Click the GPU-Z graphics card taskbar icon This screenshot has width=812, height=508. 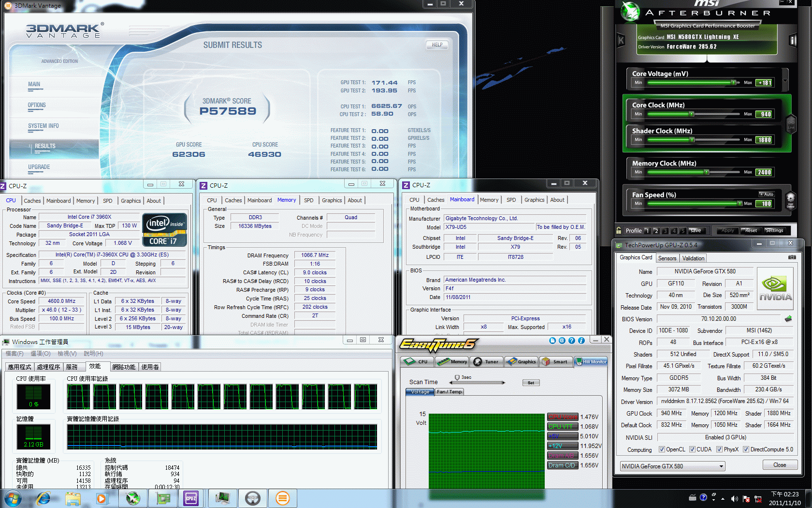[x=163, y=498]
